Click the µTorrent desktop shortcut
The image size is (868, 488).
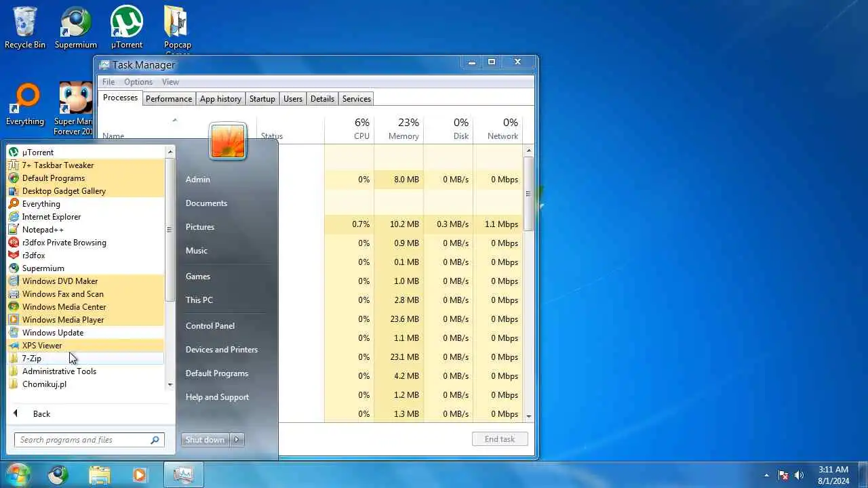click(127, 27)
